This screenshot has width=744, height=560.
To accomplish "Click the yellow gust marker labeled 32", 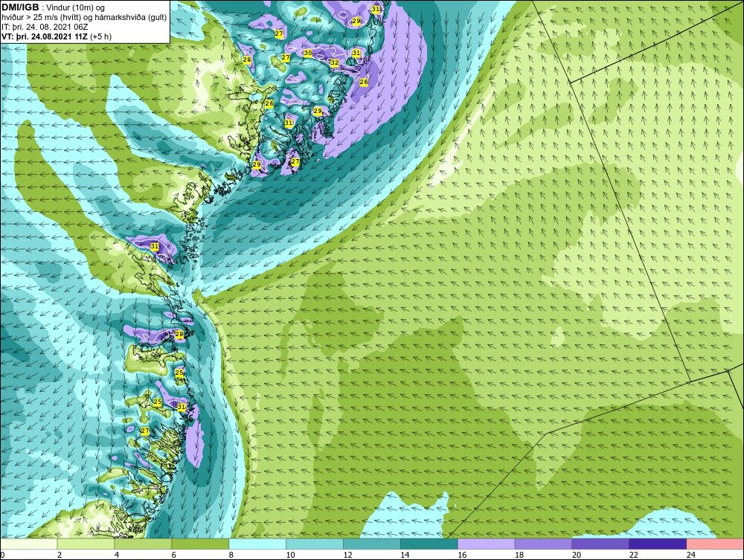I will [x=335, y=62].
